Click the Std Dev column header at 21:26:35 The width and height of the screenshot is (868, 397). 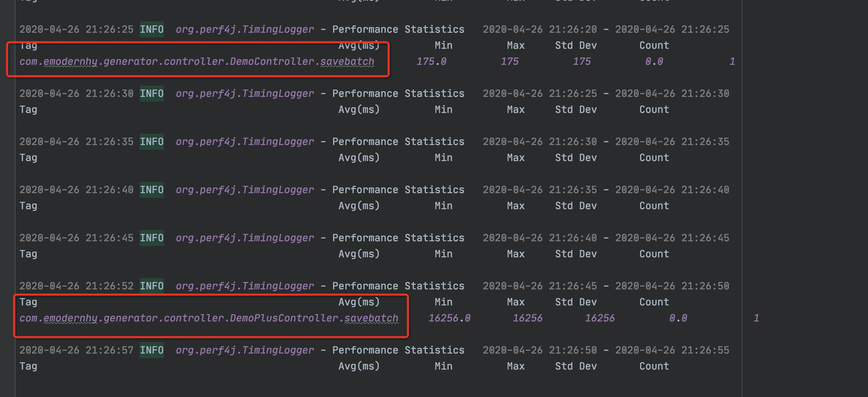tap(575, 157)
